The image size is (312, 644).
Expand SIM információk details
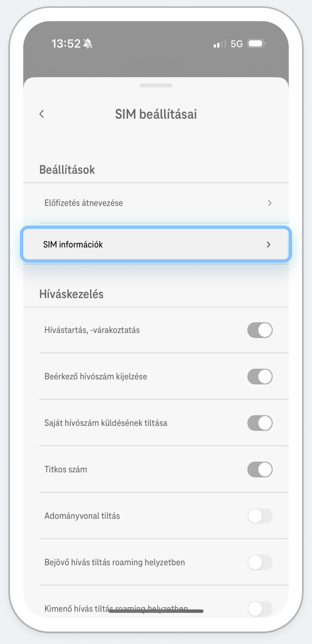click(x=269, y=245)
